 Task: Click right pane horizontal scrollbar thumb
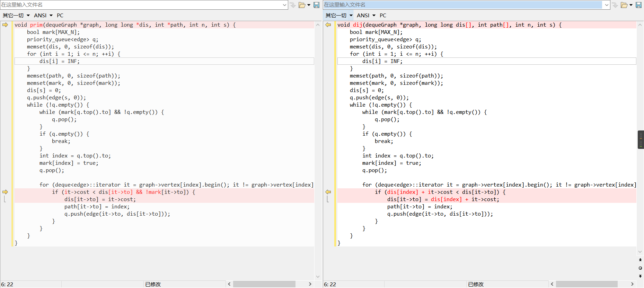[x=587, y=284]
